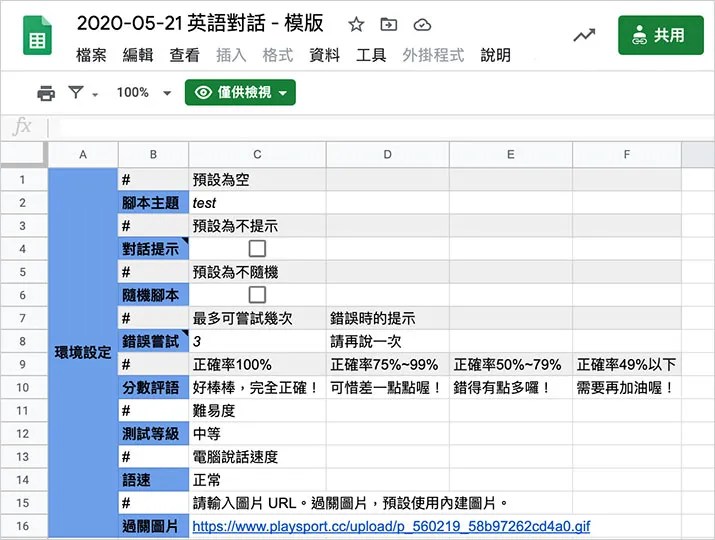Open the 100% zoom dropdown
Viewport: 715px width, 540px height.
pos(143,93)
